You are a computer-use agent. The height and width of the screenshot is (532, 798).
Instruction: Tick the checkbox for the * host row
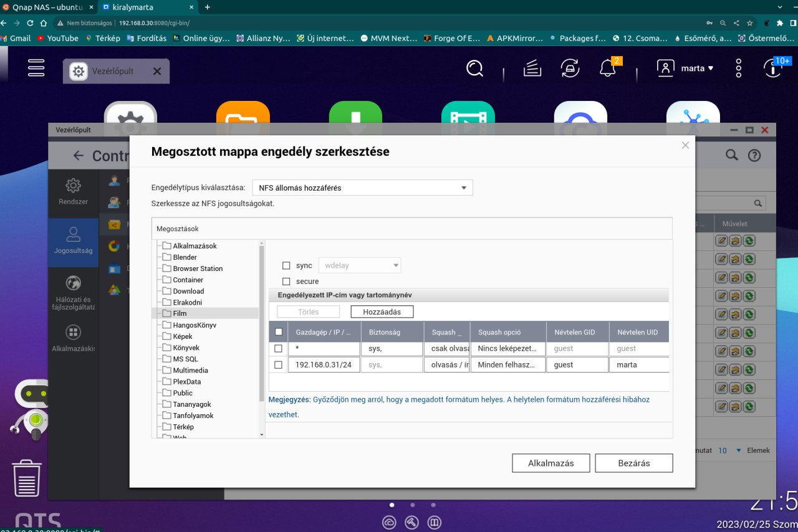pyautogui.click(x=279, y=349)
